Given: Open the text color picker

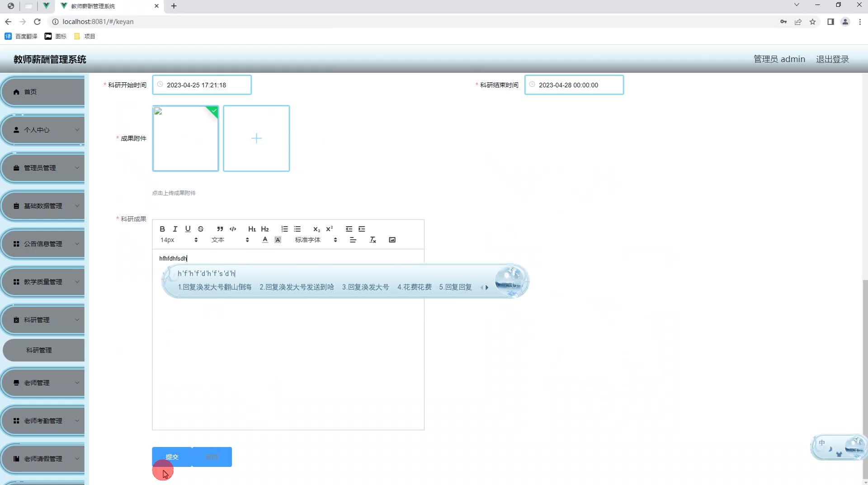Looking at the screenshot, I should pos(265,240).
